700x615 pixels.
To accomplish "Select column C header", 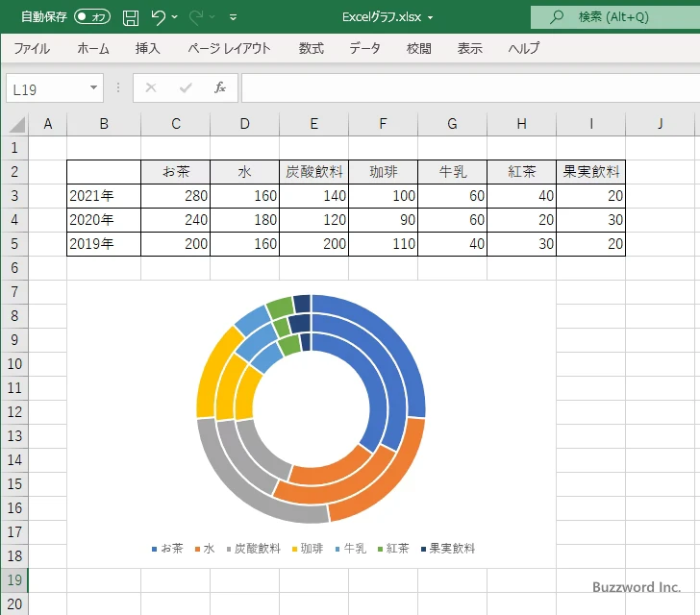I will click(175, 124).
